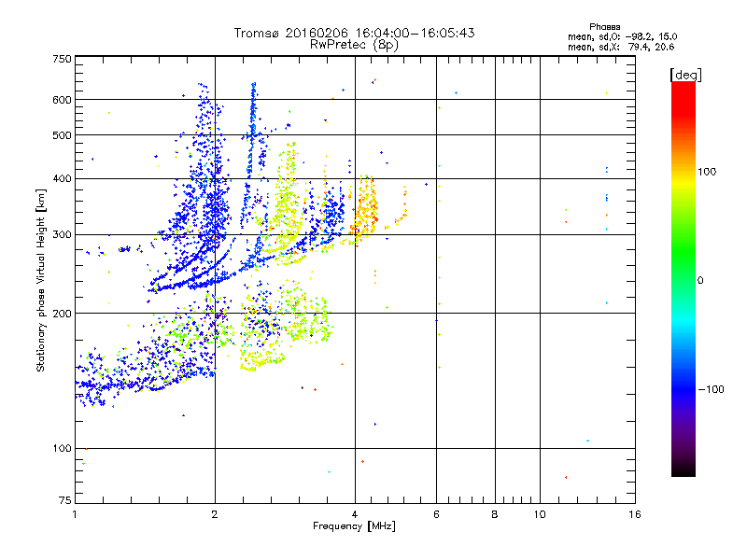Click the 'Phases' header text
Viewport: 747px width, 560px height.
(604, 27)
